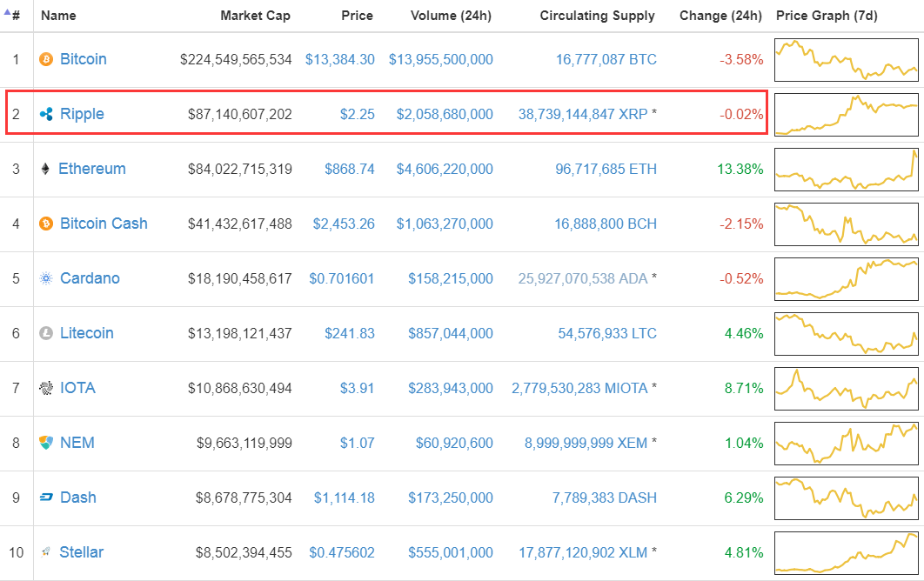
Task: Open the Ethereum coin name link
Action: point(92,169)
